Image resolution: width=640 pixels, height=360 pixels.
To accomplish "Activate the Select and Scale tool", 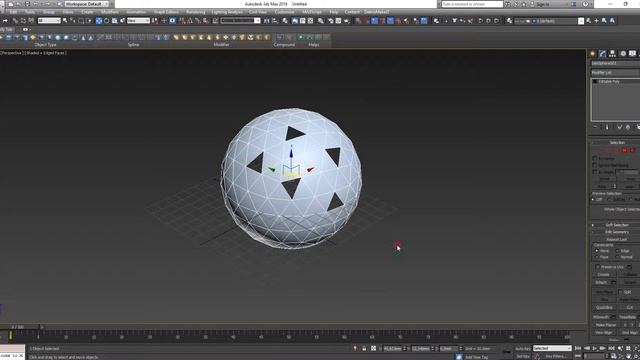I will pyautogui.click(x=115, y=20).
